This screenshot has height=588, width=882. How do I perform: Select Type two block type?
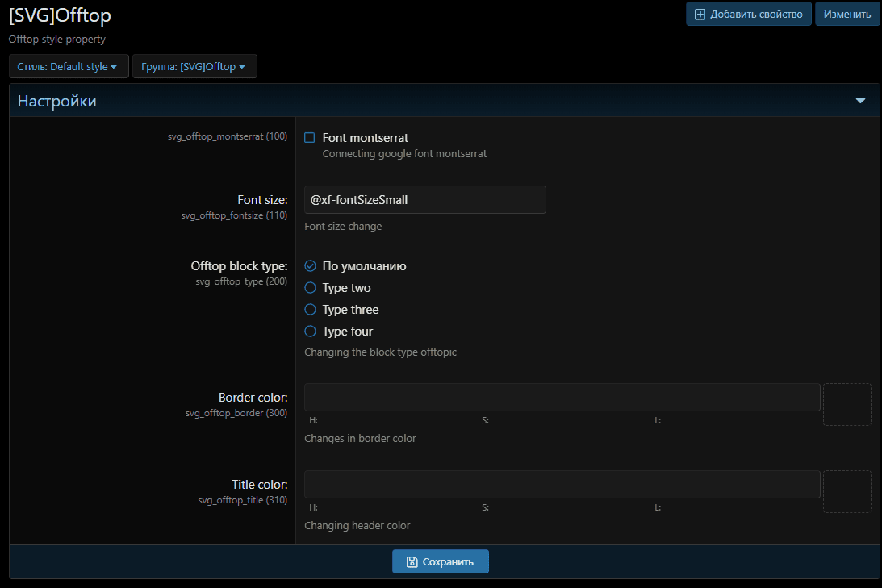[310, 288]
